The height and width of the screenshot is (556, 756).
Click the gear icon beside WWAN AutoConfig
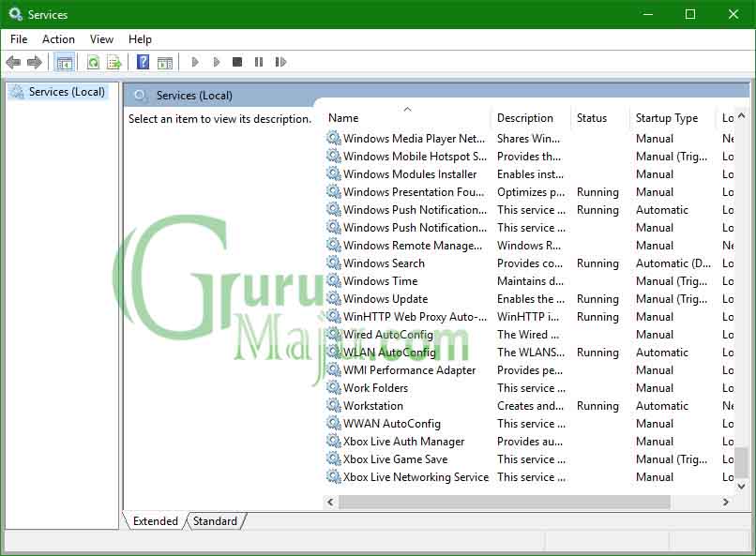[334, 424]
